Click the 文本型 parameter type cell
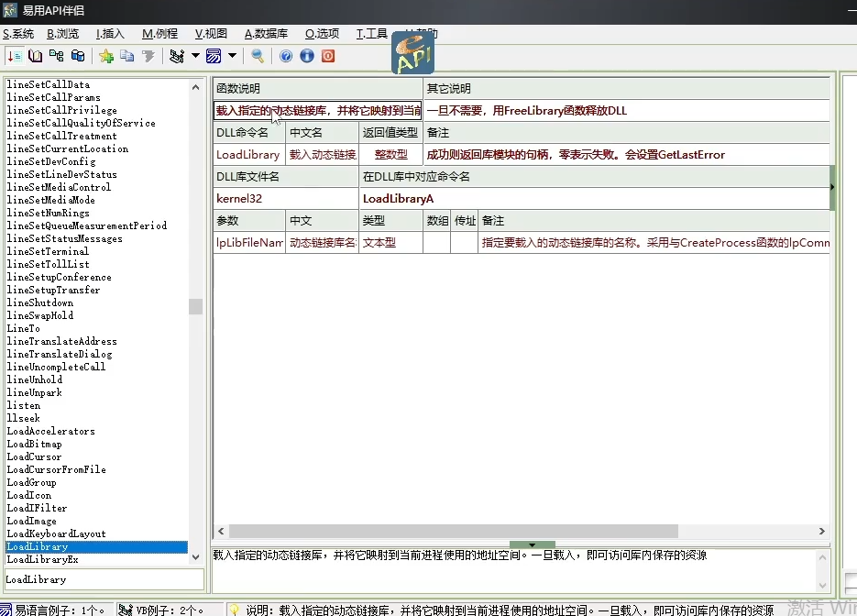857x616 pixels. (x=390, y=243)
